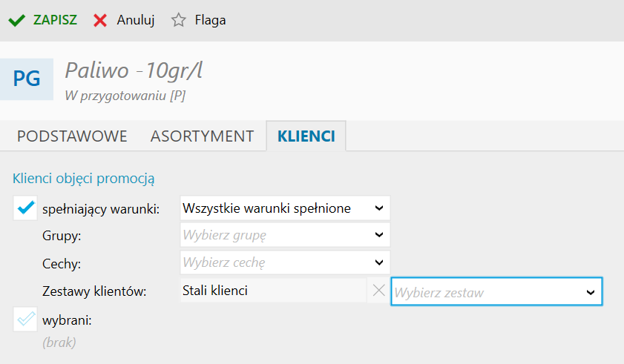Viewport: 624px width, 364px height.
Task: Click the Flaga star icon
Action: click(178, 21)
